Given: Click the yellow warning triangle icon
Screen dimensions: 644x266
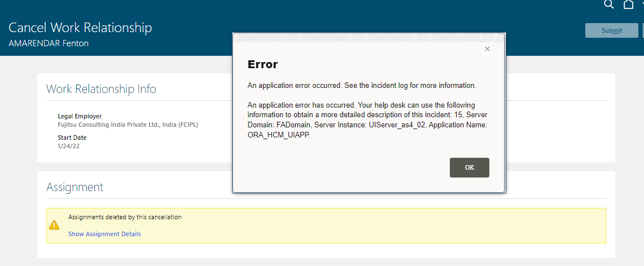Looking at the screenshot, I should pos(54,225).
